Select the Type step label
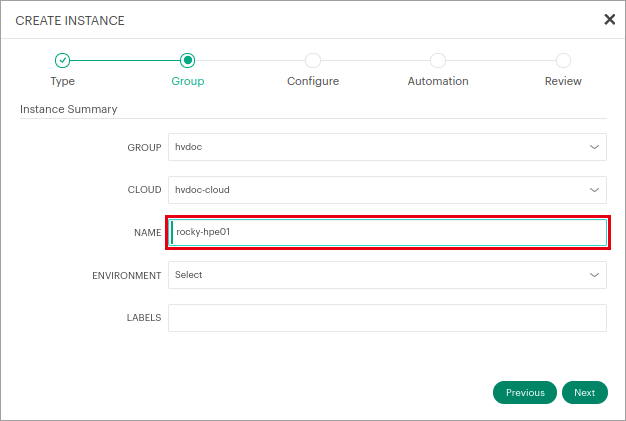This screenshot has width=626, height=421. coord(62,81)
